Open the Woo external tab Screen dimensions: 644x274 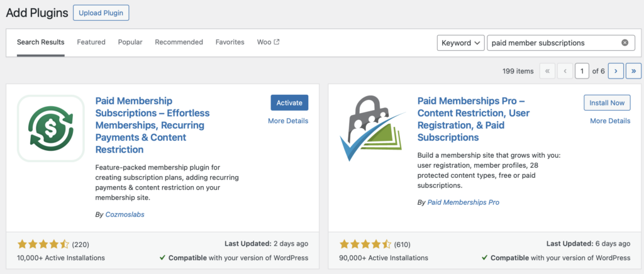coord(268,42)
